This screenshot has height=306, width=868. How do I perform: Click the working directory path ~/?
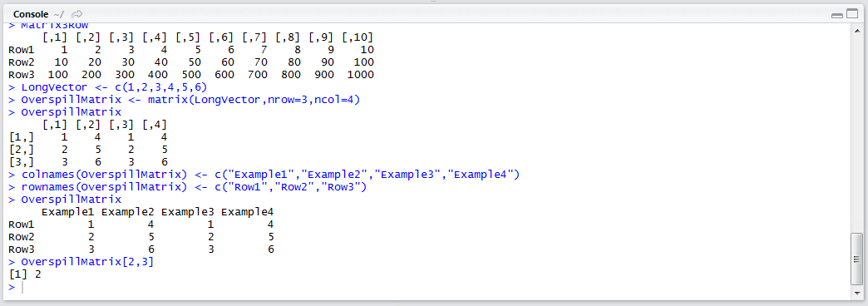[59, 14]
